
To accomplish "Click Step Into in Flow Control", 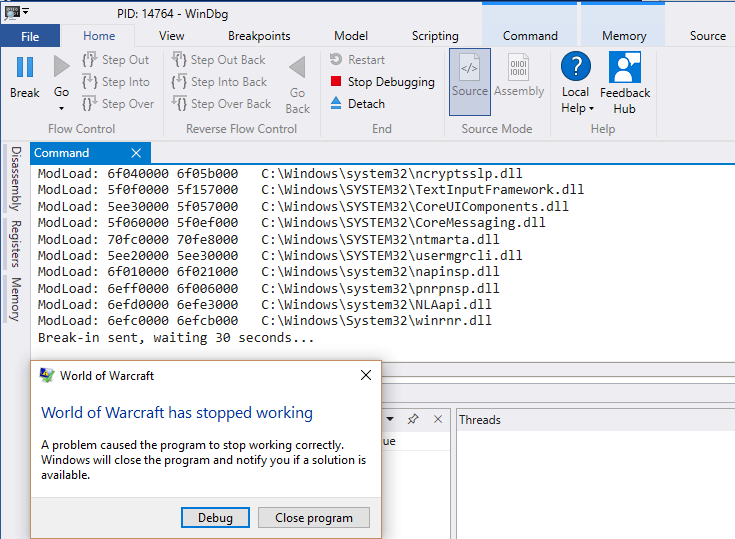I will (116, 82).
